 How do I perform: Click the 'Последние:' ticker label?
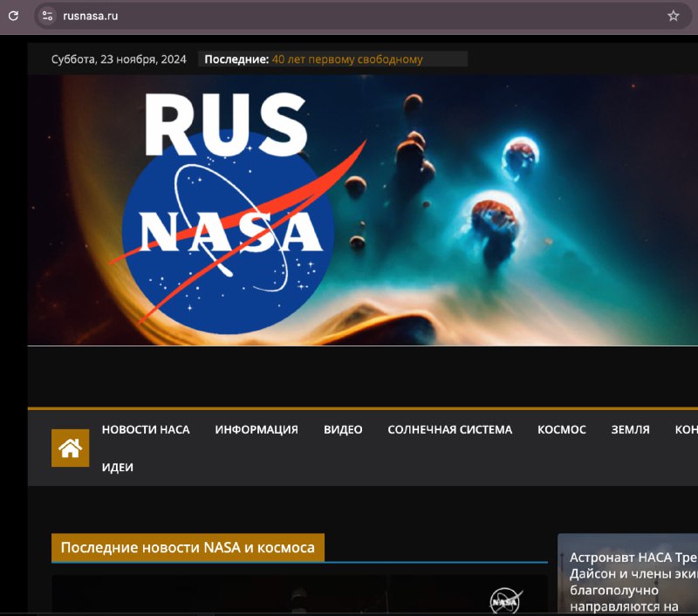[x=236, y=59]
